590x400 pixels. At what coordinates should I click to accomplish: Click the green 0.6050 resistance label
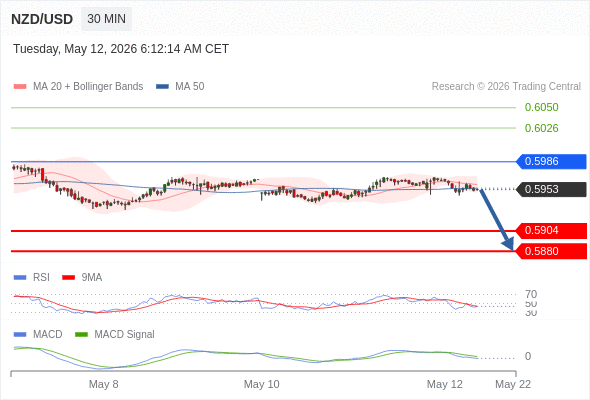click(x=541, y=107)
